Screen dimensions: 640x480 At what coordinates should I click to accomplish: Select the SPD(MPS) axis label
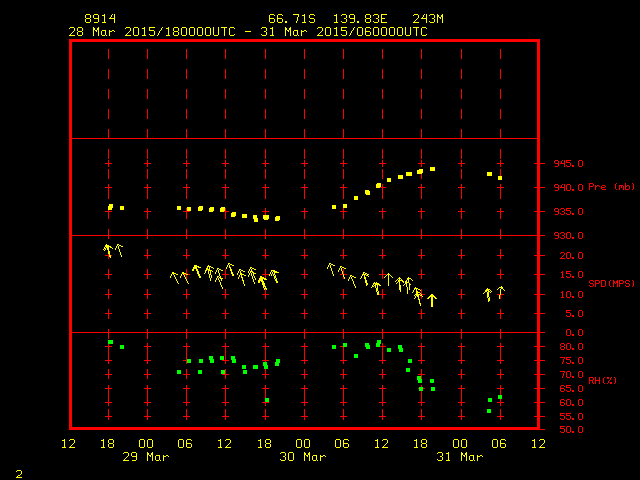[612, 283]
